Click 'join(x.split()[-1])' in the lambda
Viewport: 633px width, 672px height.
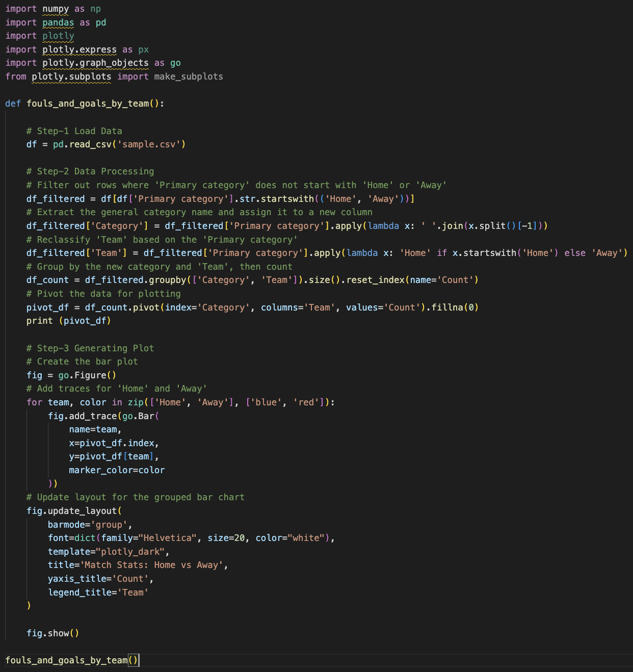click(x=492, y=226)
